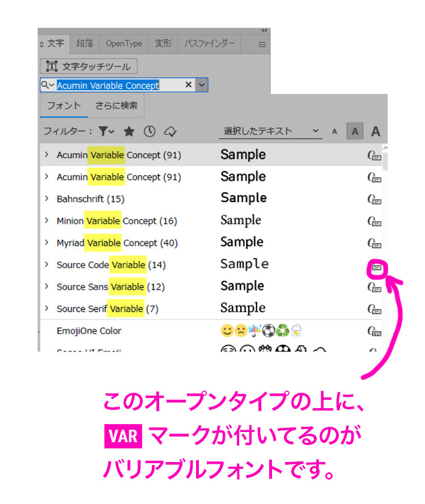425x504 pixels.
Task: Toggle the favorites star filter
Action: coord(129,131)
